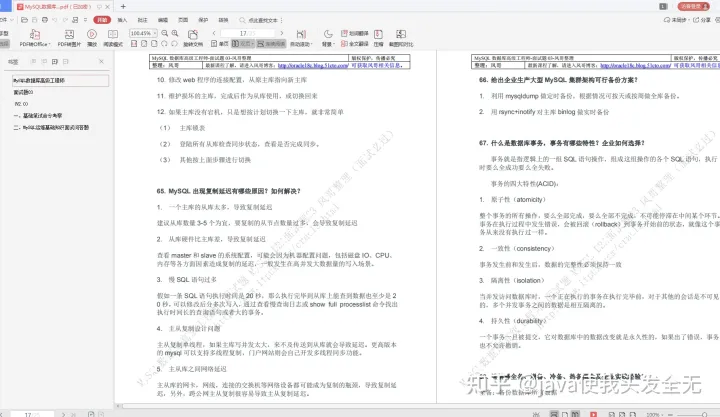Select the Start ribbon tab

[x=102, y=20]
